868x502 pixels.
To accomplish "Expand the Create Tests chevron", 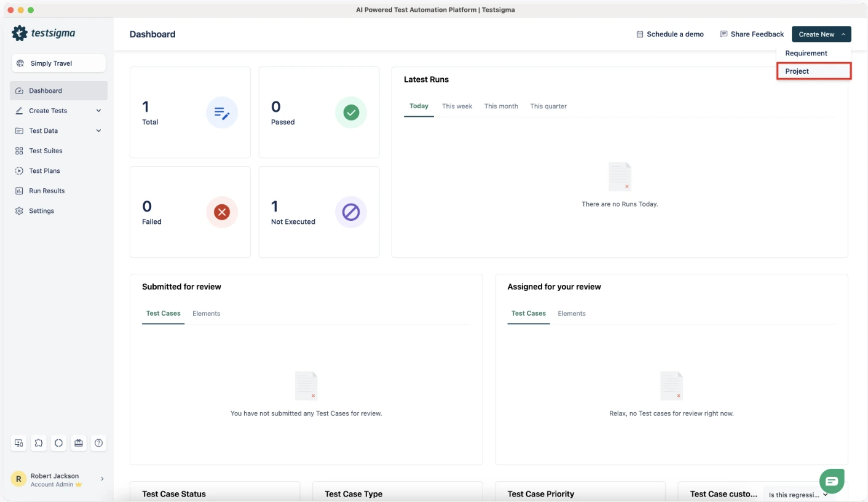I will pyautogui.click(x=98, y=111).
